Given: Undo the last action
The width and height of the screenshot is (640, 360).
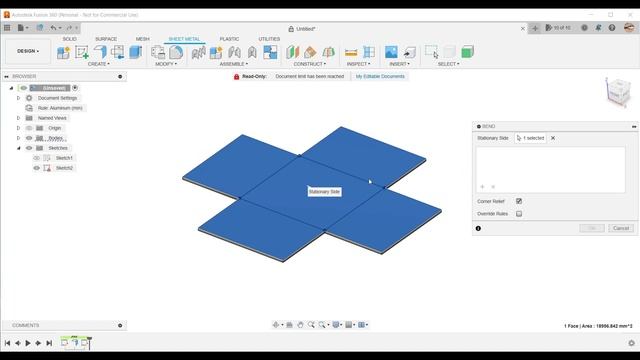Looking at the screenshot, I should [x=53, y=28].
